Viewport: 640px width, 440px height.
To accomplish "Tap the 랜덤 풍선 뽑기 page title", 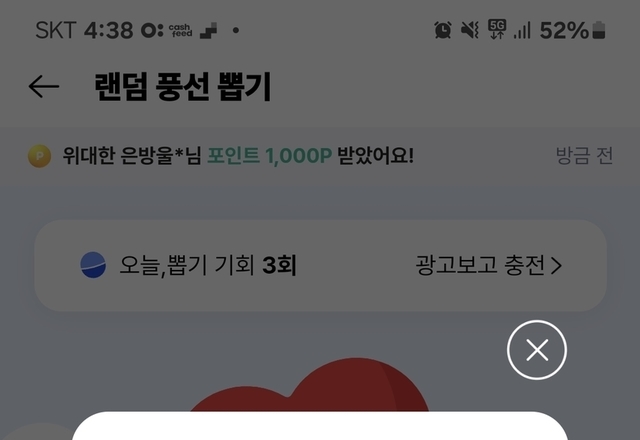I will [x=183, y=87].
